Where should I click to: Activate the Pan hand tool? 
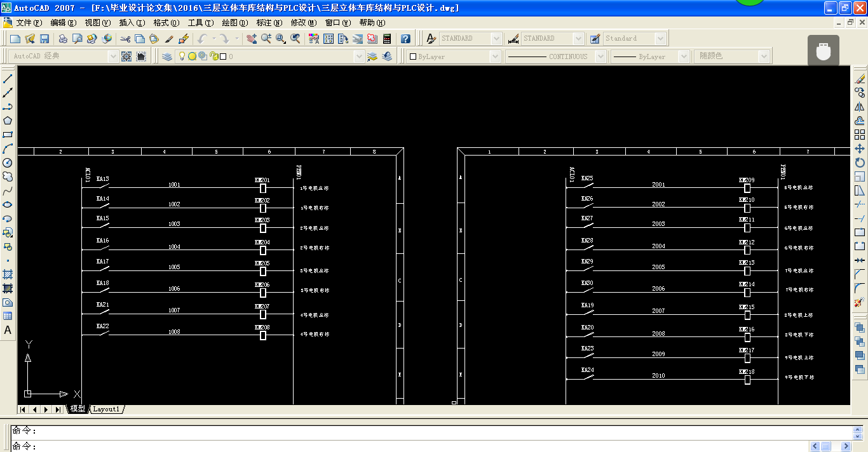click(x=252, y=39)
